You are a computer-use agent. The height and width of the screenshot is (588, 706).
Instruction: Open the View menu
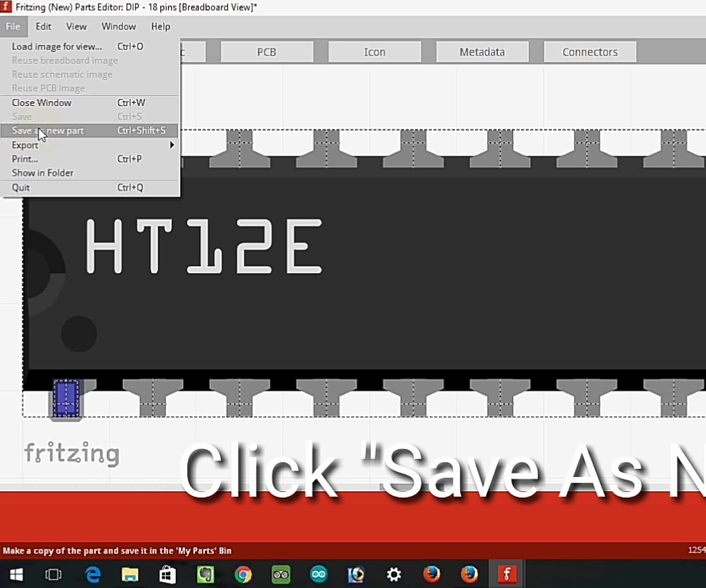coord(76,26)
